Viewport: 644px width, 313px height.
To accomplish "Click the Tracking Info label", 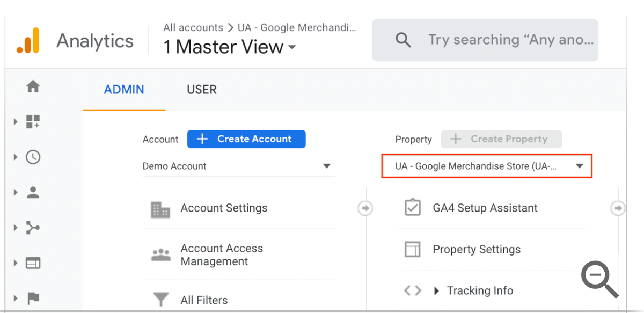I will pyautogui.click(x=480, y=290).
